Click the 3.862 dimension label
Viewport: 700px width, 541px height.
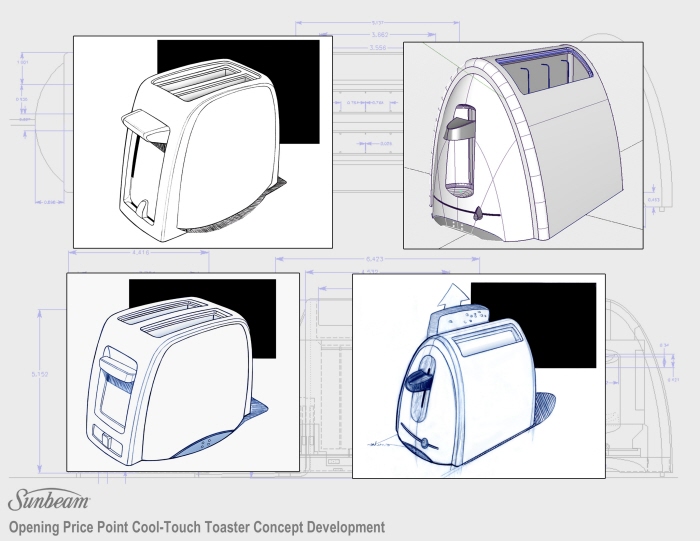coord(380,34)
